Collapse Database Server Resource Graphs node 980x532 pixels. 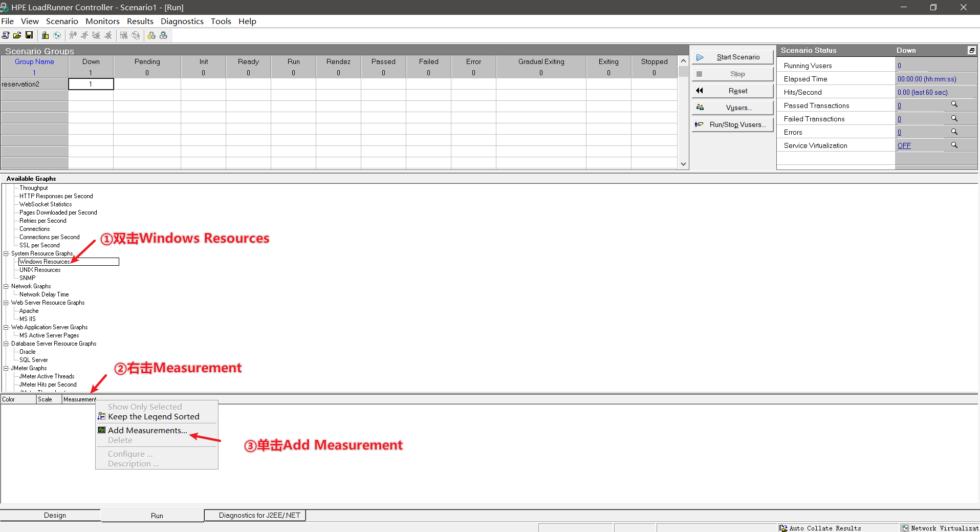point(6,344)
